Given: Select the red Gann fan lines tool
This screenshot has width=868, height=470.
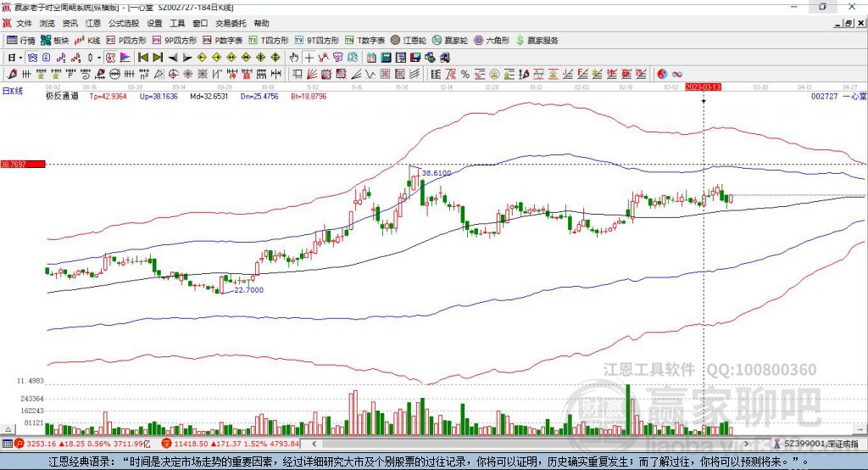Looking at the screenshot, I should pos(312,74).
